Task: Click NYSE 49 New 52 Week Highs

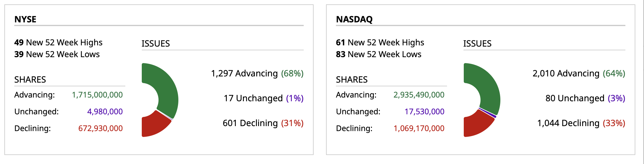Action: tap(58, 42)
